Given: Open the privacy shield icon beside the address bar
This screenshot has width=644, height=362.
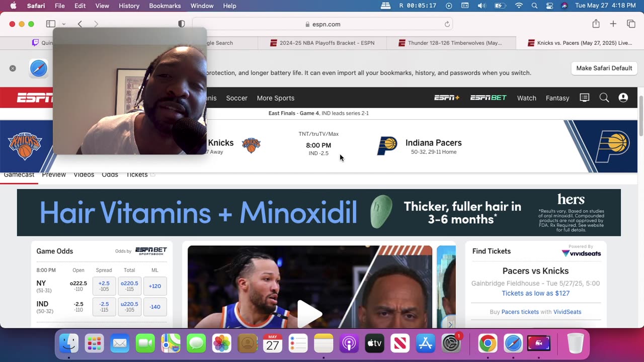Looking at the screenshot, I should coord(182,24).
